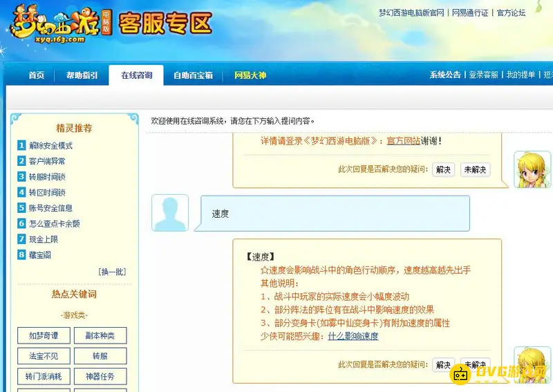Open 网易通行证 link in header
Viewport: 553px width, 392px height.
tap(470, 13)
